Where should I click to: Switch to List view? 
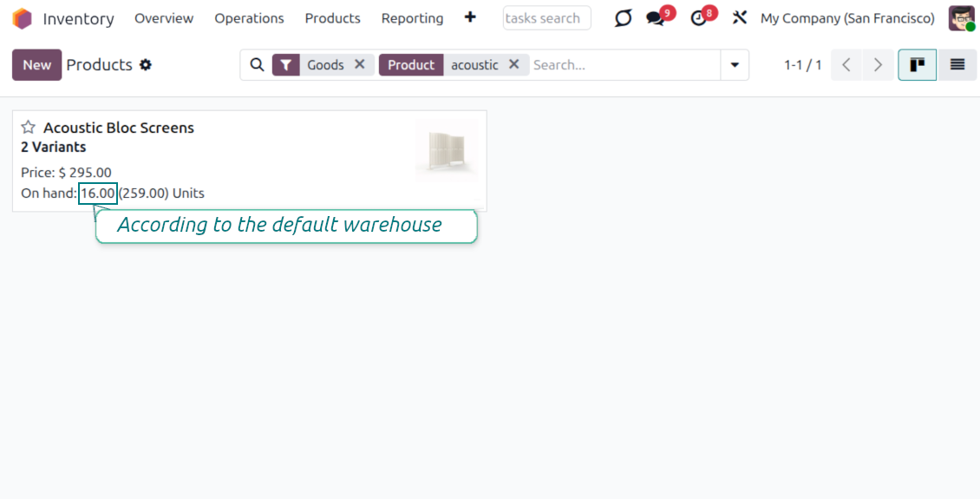pos(957,65)
